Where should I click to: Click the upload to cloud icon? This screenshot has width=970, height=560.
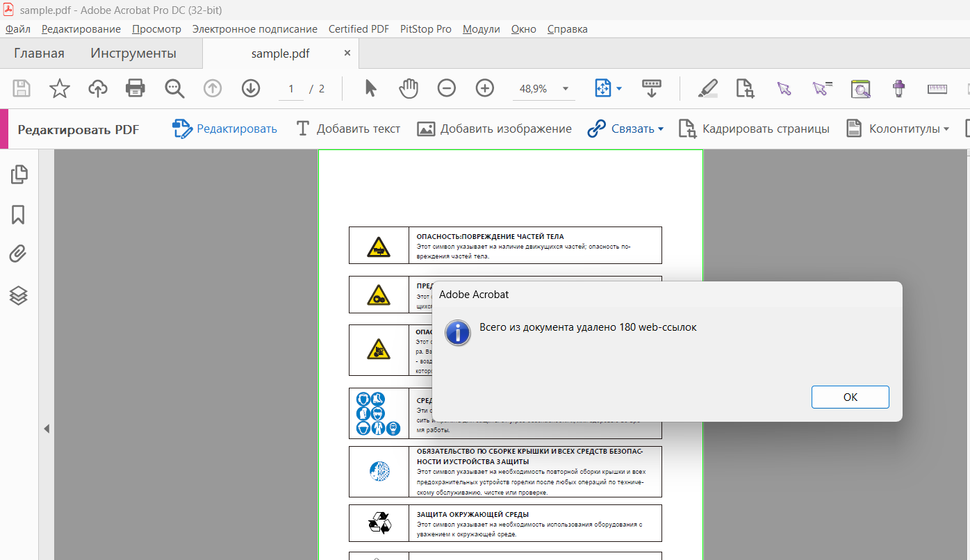[98, 88]
